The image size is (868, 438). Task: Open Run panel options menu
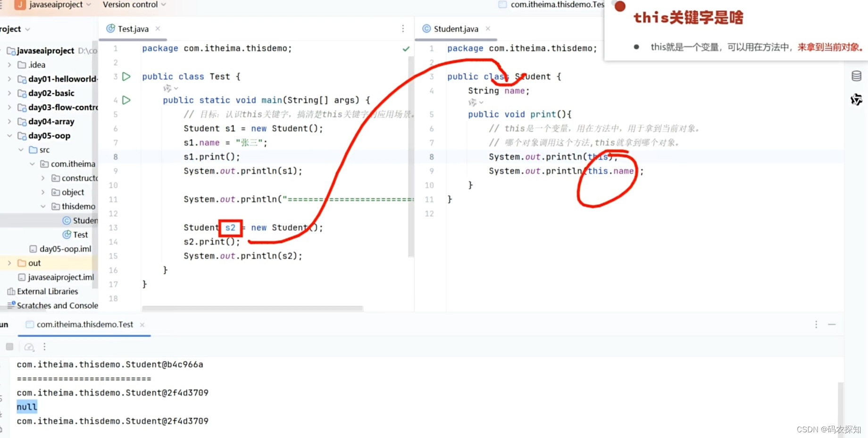pyautogui.click(x=816, y=325)
